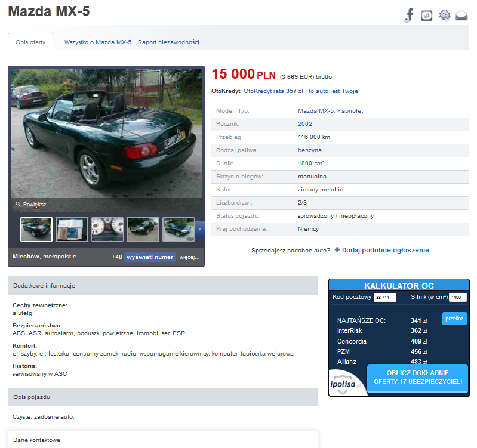Viewport: 477px width, 448px height.
Task: Click the więcej... link
Action: tap(189, 257)
